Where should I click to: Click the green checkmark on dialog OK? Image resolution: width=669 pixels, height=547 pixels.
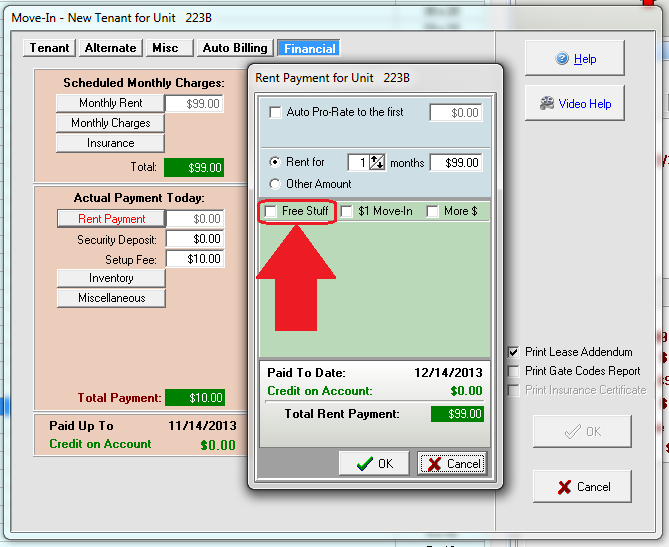tap(365, 463)
